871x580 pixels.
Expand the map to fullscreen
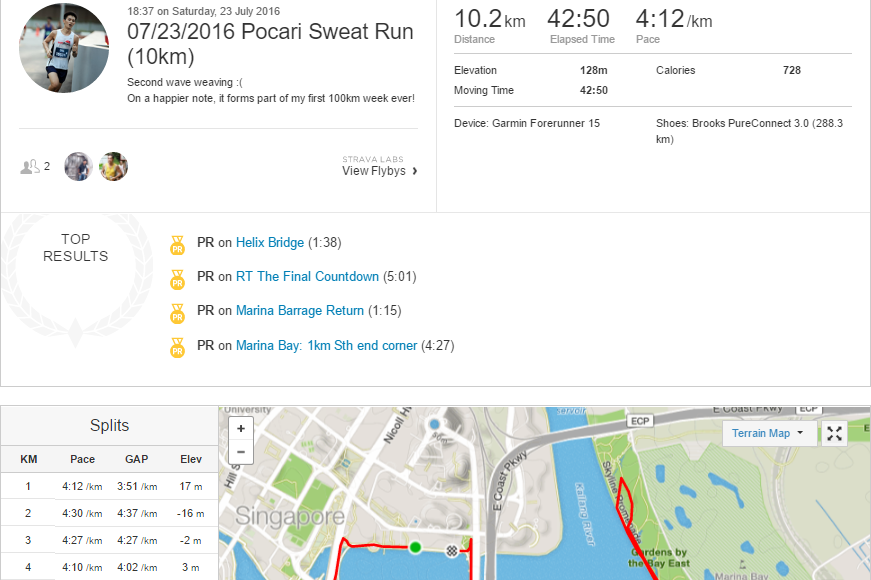[x=834, y=433]
